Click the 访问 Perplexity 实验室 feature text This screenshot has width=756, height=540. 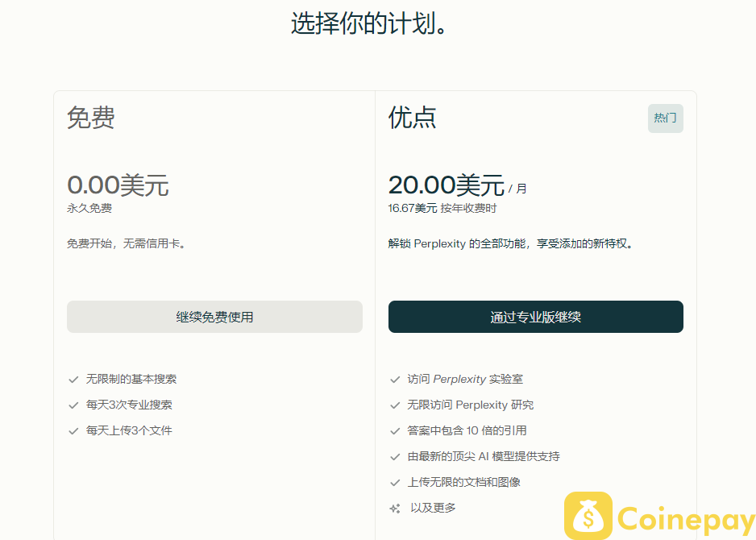pyautogui.click(x=465, y=379)
